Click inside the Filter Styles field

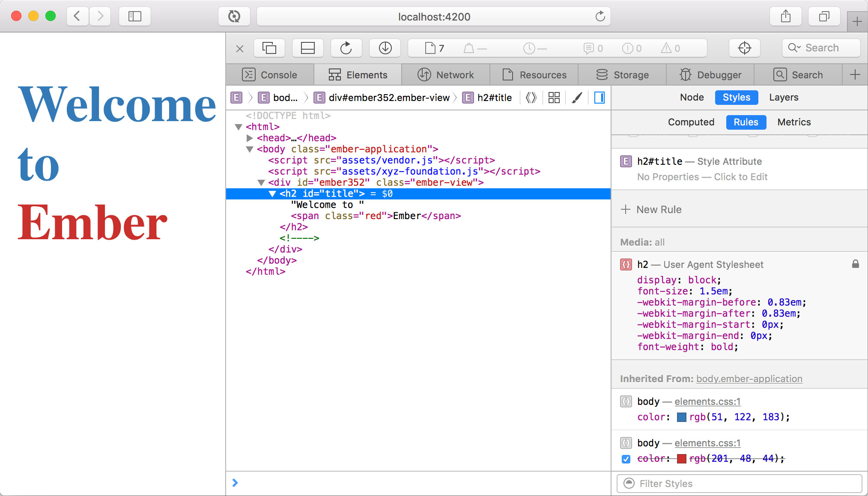pyautogui.click(x=739, y=483)
